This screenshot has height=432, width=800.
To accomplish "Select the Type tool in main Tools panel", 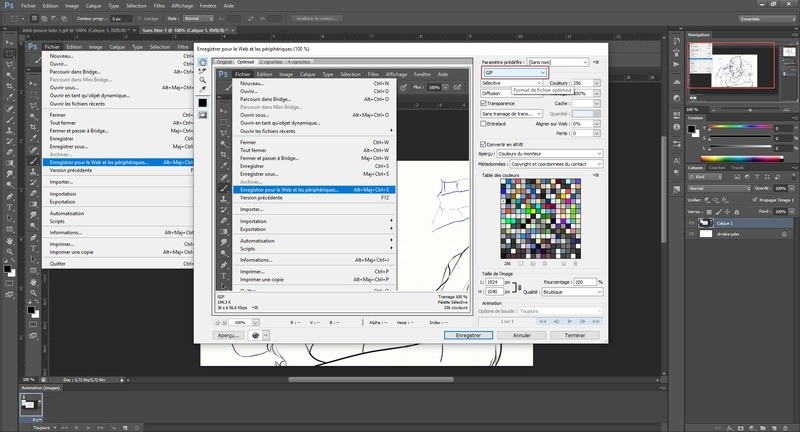I will coord(9,207).
